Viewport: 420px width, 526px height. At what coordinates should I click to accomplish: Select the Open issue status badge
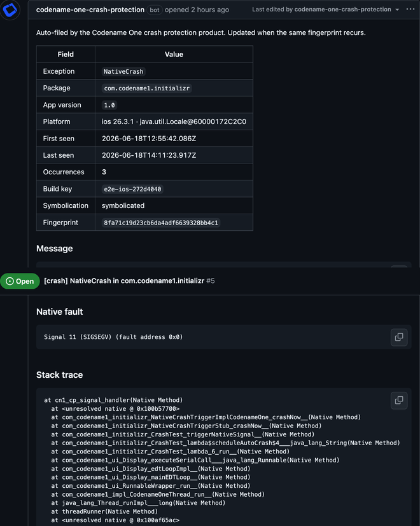pyautogui.click(x=20, y=281)
